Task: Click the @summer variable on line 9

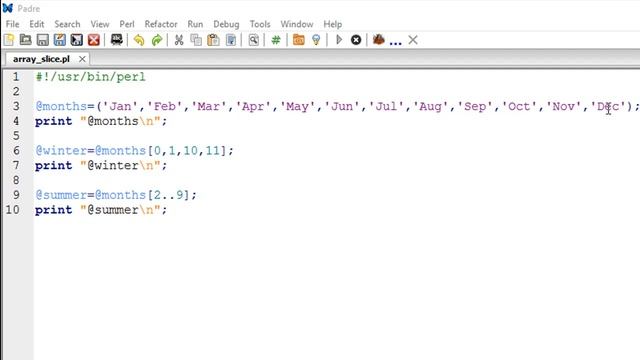Action: [x=61, y=195]
